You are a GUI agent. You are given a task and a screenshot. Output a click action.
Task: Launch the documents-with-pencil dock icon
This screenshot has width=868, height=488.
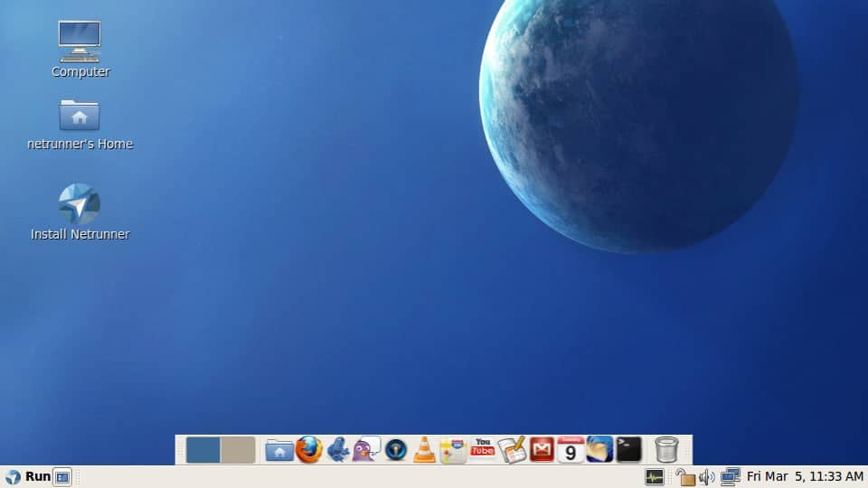(512, 449)
